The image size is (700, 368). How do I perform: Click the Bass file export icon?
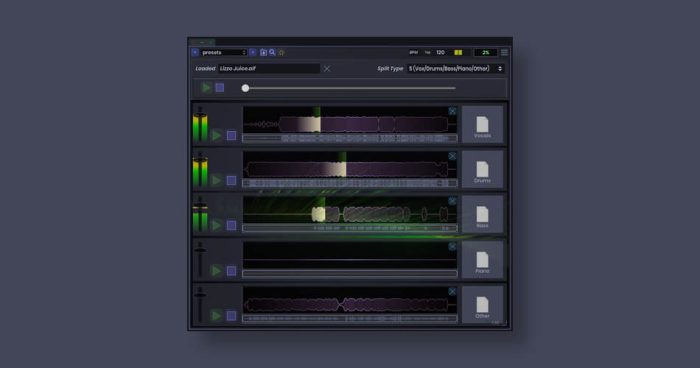(x=482, y=215)
